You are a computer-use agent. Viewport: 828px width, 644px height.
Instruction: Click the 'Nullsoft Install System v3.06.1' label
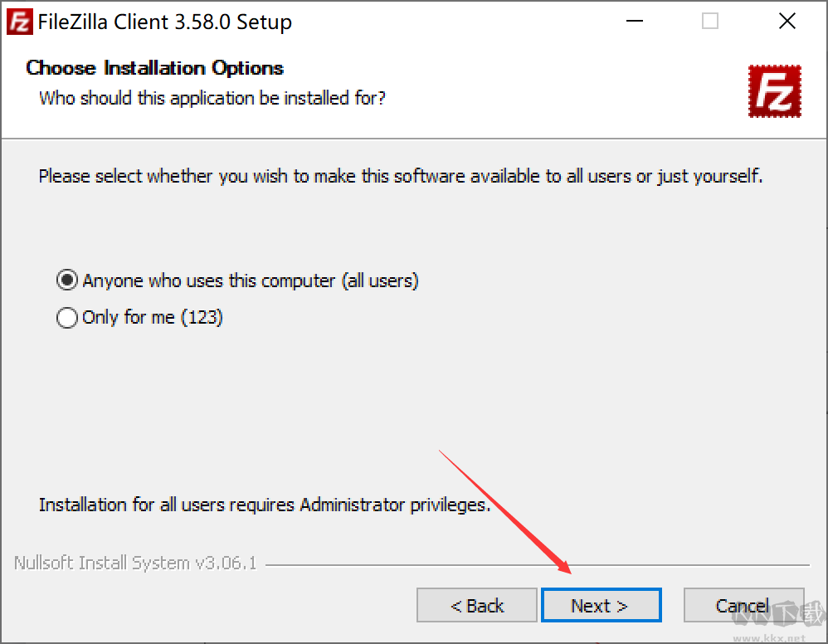[135, 563]
